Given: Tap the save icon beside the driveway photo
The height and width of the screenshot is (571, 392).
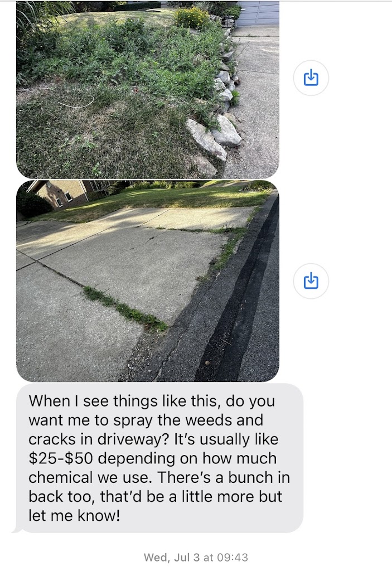Looking at the screenshot, I should [311, 281].
